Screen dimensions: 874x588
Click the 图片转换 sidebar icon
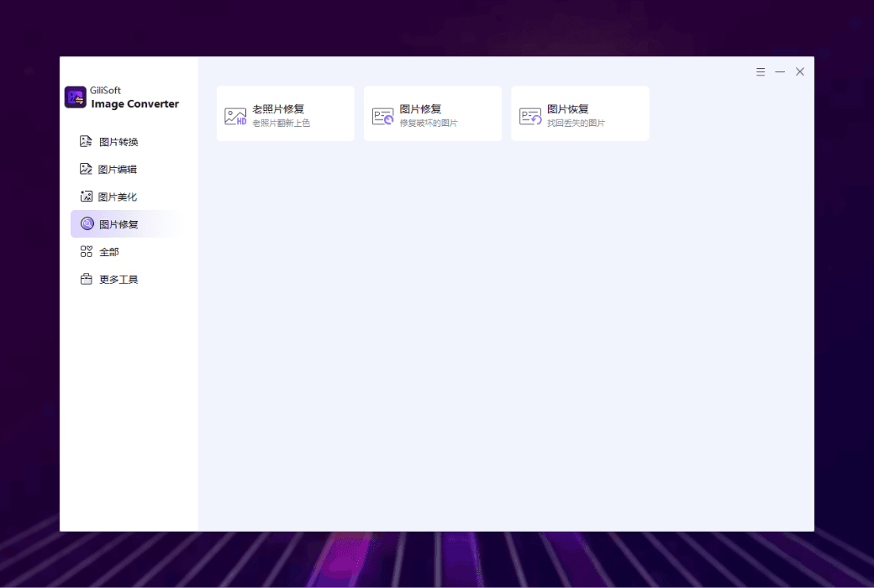click(86, 141)
